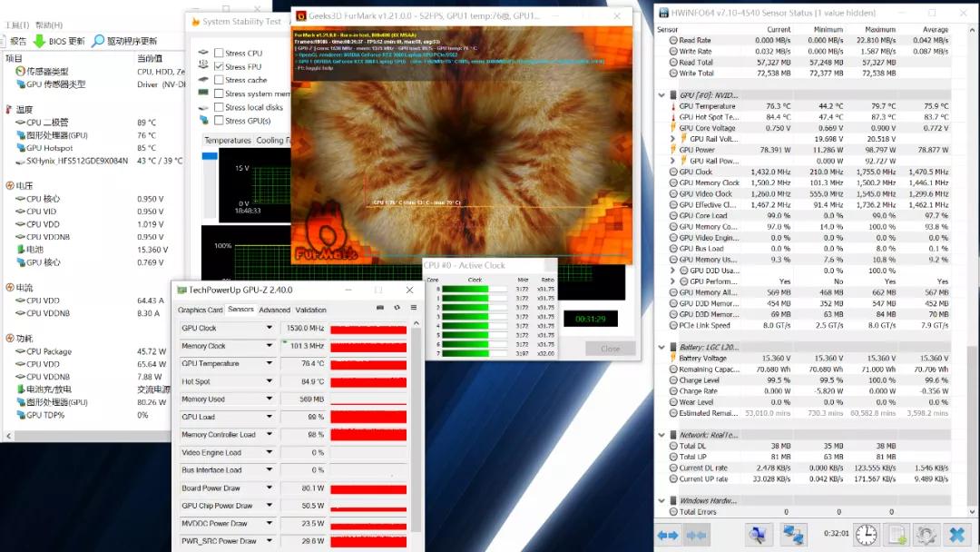
Task: Click the monitor with magnifier icon in HWiNFO toolbar
Action: coord(758,535)
